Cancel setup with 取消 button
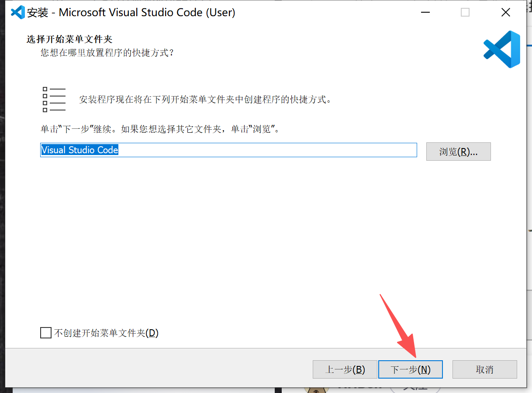This screenshot has width=532, height=393. (x=485, y=369)
